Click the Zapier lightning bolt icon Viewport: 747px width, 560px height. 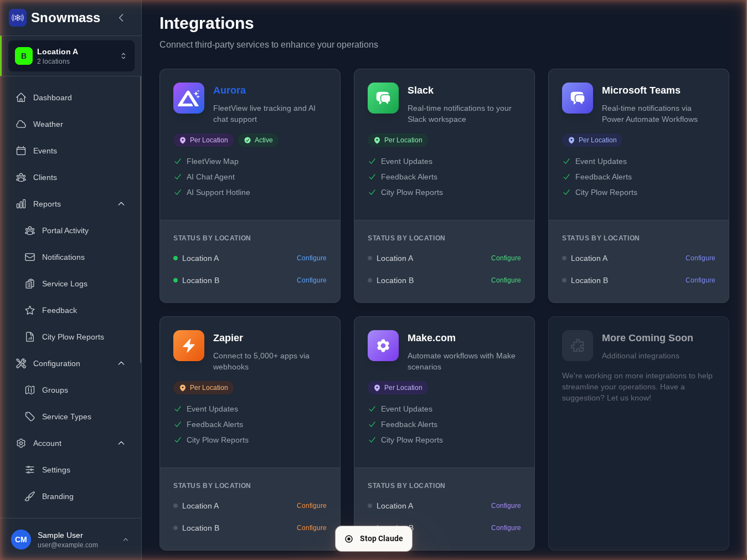click(x=188, y=346)
